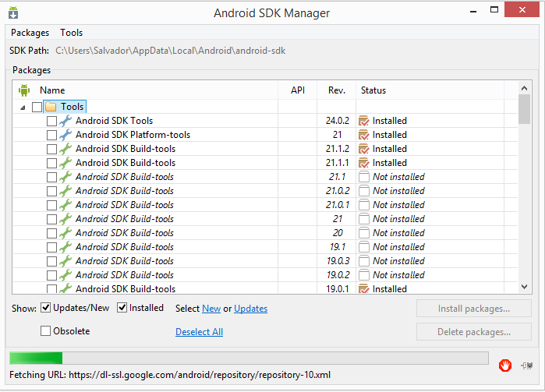Sort by the API column header
The height and width of the screenshot is (392, 545).
[x=298, y=90]
